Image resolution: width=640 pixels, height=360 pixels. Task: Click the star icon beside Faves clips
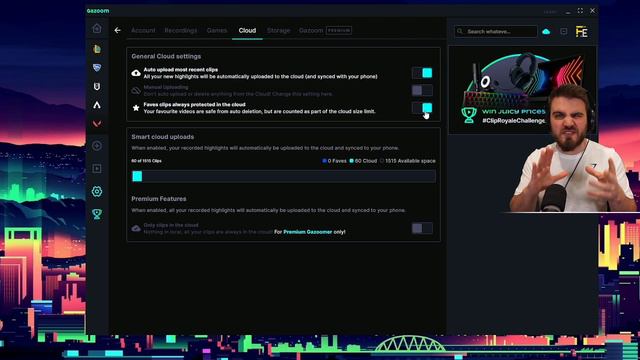136,108
